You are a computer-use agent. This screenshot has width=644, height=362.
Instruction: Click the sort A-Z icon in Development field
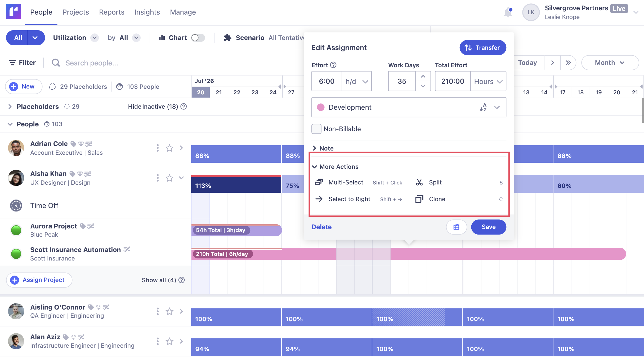click(483, 107)
